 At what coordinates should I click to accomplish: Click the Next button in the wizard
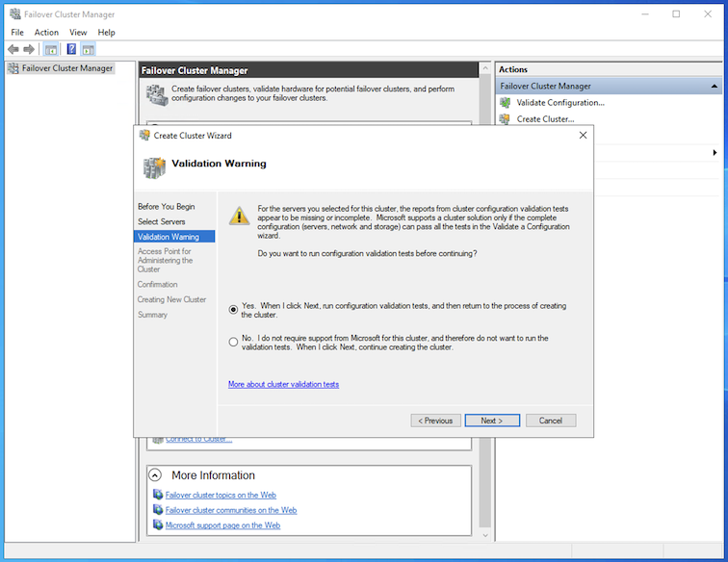tap(492, 421)
